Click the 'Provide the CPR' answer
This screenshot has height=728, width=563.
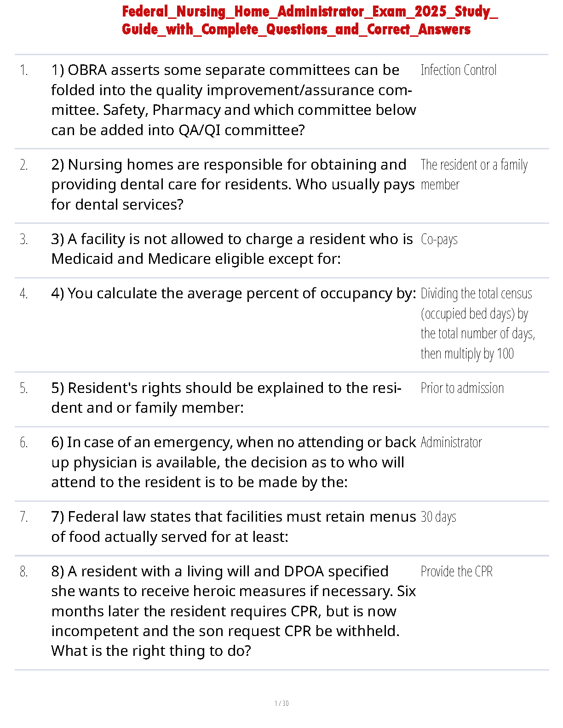pyautogui.click(x=456, y=572)
